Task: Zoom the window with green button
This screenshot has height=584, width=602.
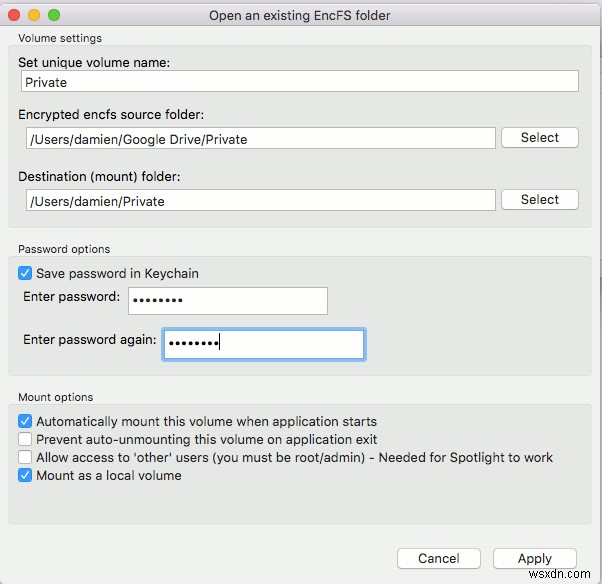Action: [x=54, y=15]
